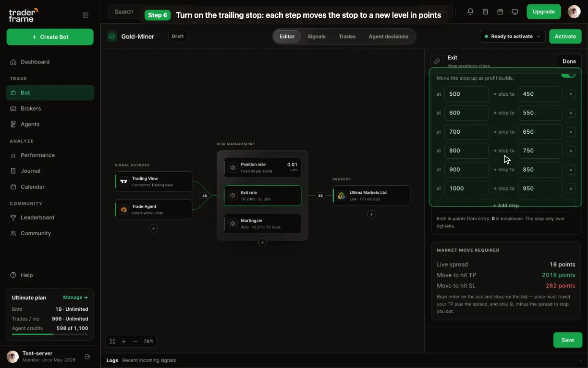Switch to the Signals tab

tap(317, 37)
